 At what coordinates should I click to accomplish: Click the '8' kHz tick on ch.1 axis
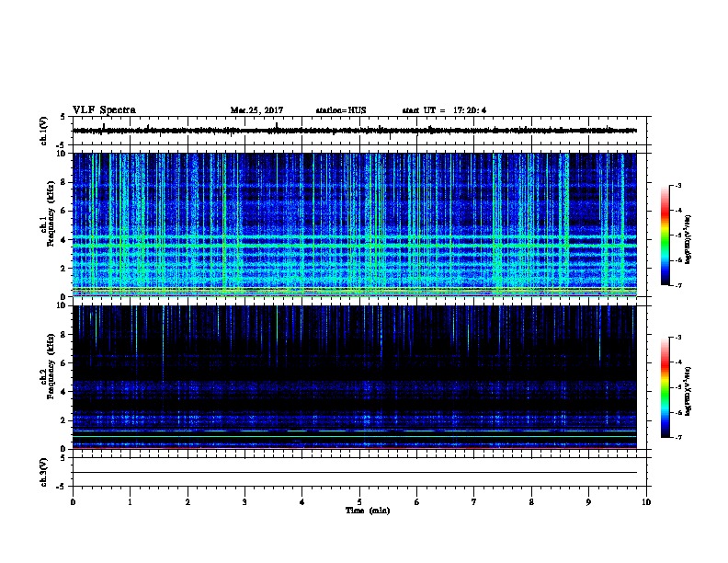(63, 182)
